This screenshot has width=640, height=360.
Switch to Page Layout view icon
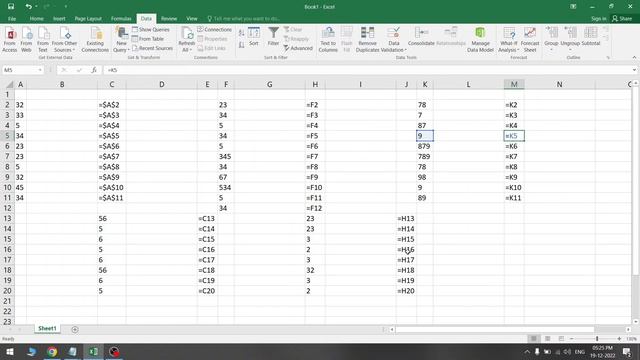[547, 339]
